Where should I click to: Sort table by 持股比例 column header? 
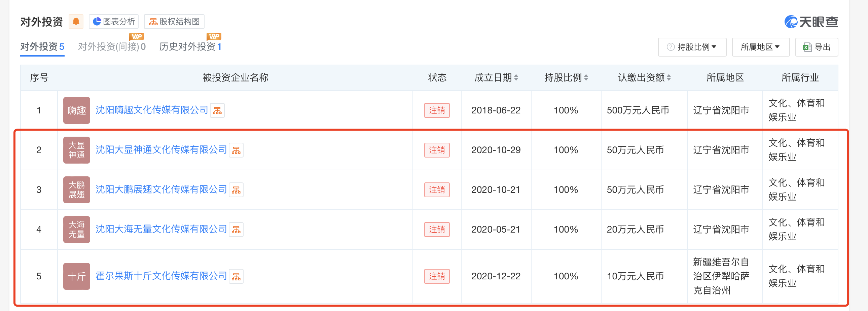click(x=566, y=78)
